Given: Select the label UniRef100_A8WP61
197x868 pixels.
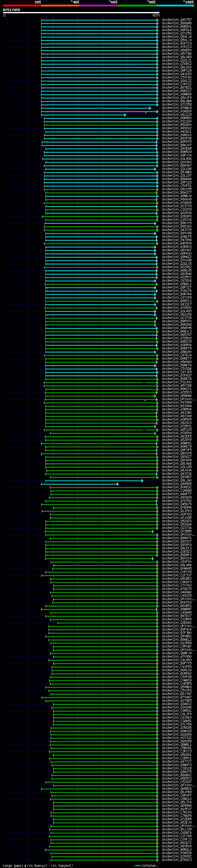Looking at the screenshot, I should [177, 443].
